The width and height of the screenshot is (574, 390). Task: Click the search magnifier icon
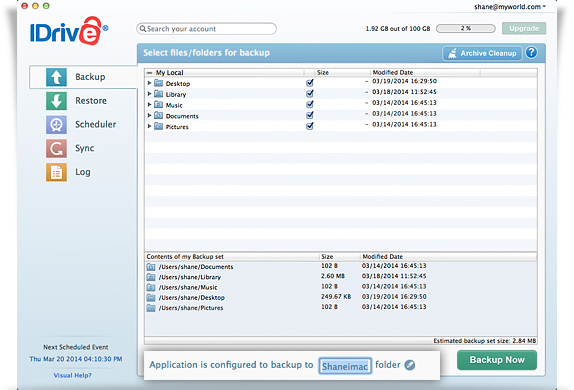tap(143, 29)
